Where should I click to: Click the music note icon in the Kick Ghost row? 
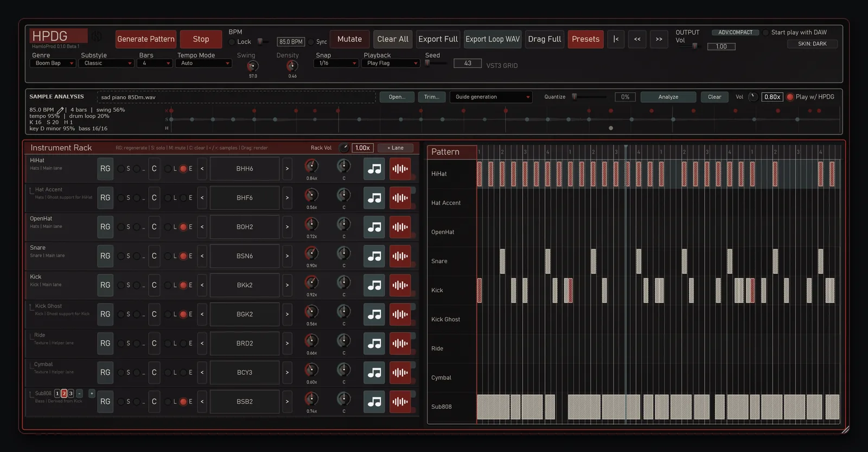(x=374, y=314)
